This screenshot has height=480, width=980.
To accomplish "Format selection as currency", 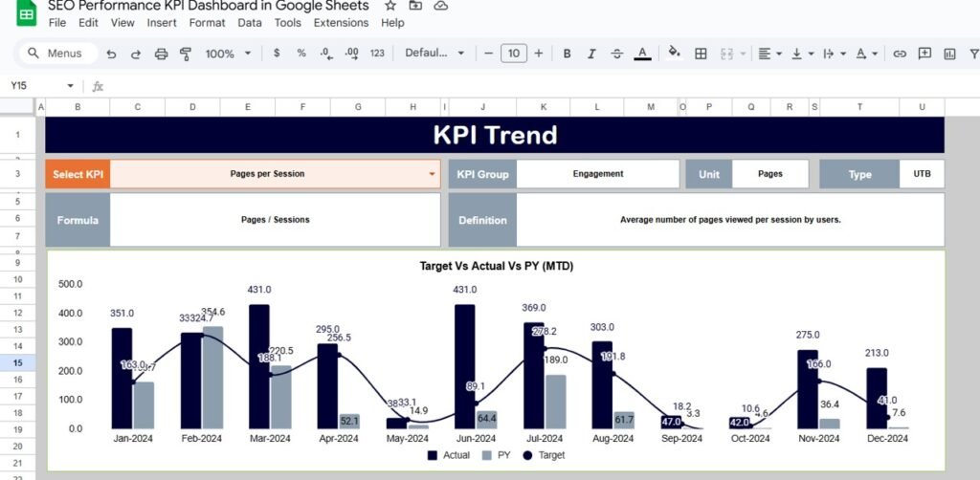I will pos(278,54).
